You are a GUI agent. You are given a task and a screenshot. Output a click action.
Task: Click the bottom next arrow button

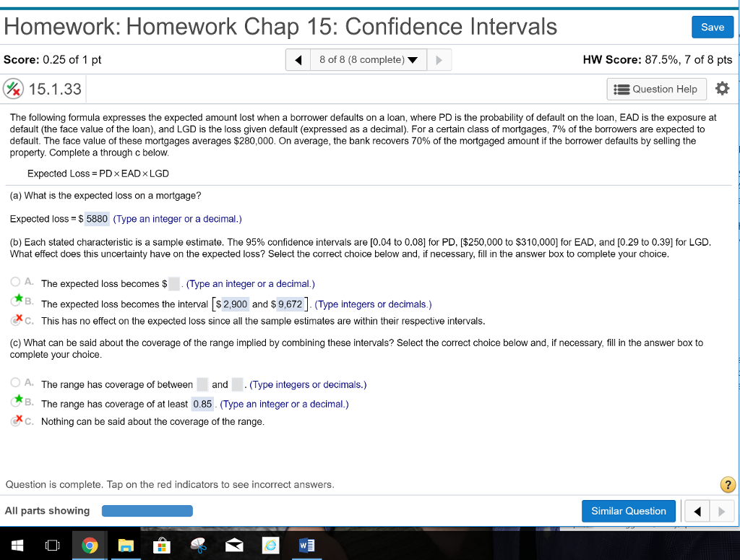tap(722, 511)
